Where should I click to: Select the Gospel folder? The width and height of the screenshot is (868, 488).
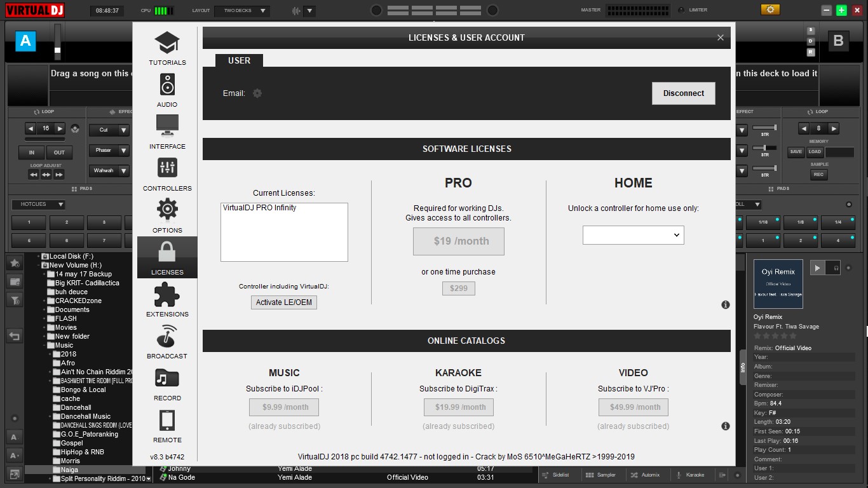(x=72, y=443)
